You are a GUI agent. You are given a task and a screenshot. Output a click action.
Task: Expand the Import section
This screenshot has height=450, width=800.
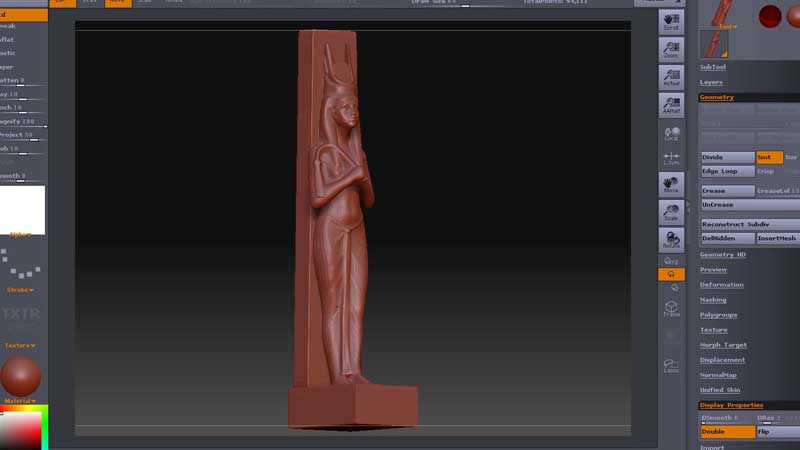click(712, 447)
